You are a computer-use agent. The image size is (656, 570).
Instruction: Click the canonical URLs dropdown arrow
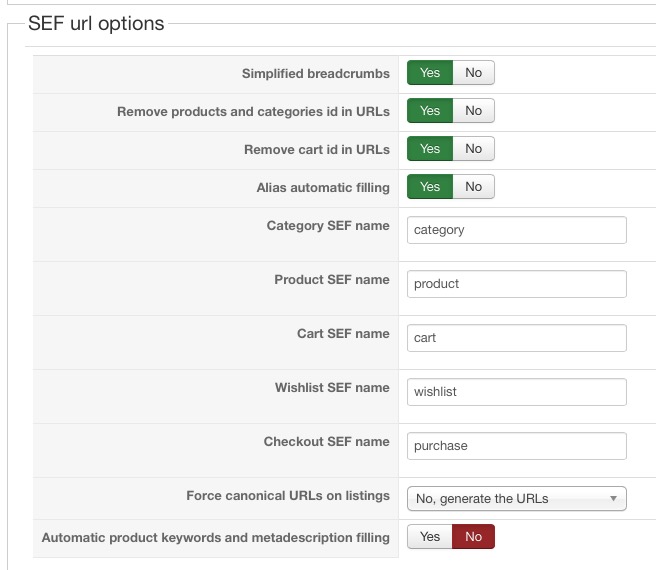pos(613,499)
